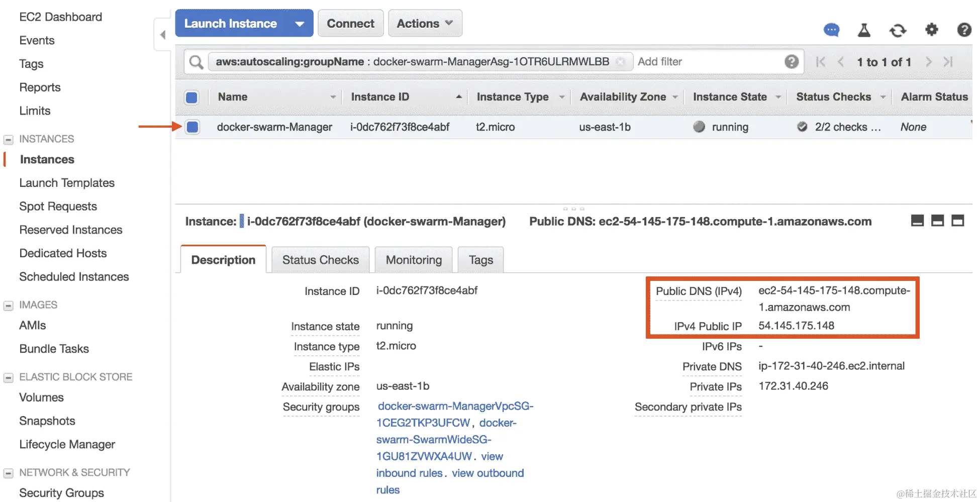Click the Connect button
The height and width of the screenshot is (502, 980).
pos(350,24)
